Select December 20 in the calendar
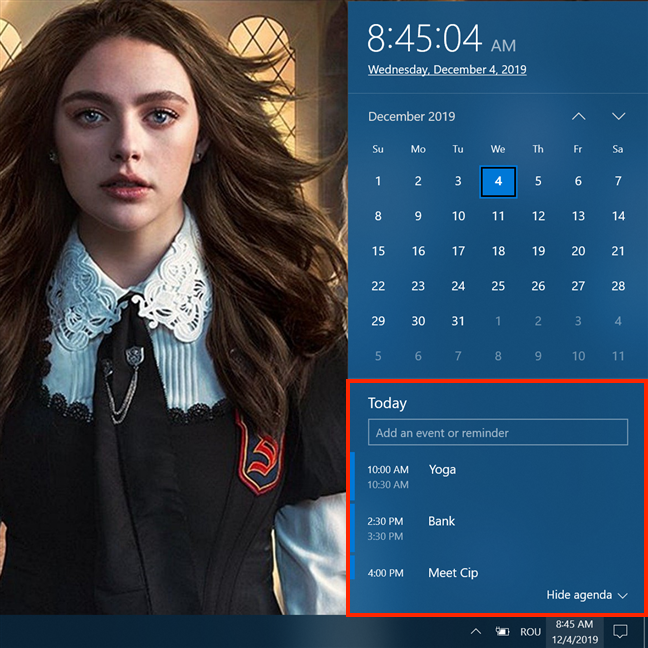Screen dimensions: 648x648 click(578, 251)
